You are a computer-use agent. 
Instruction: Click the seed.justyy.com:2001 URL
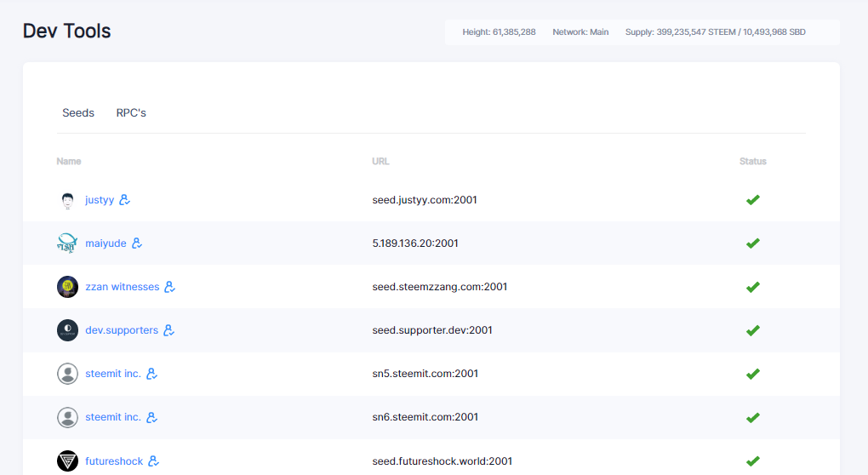425,200
